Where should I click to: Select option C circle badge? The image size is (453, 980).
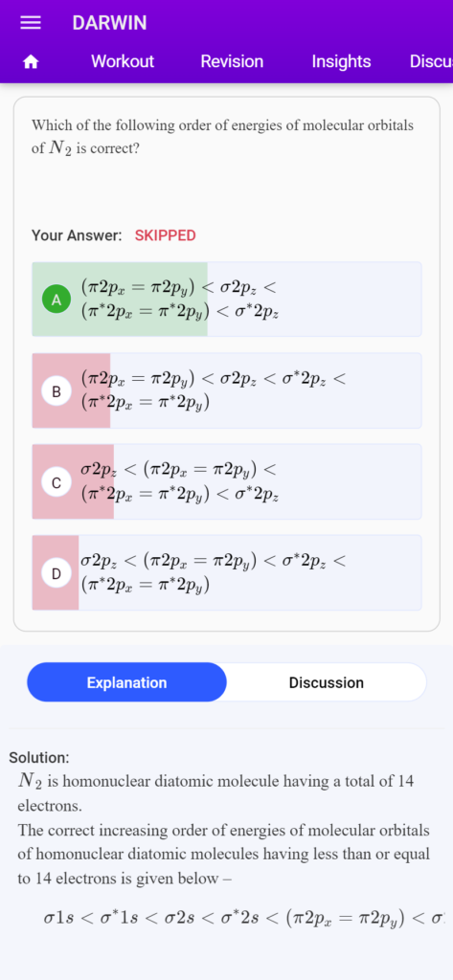coord(57,482)
